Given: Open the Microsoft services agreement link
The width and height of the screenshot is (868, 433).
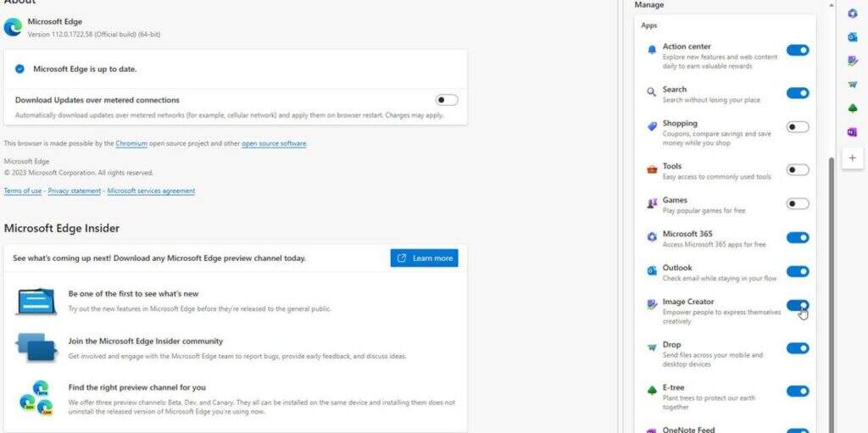Looking at the screenshot, I should click(151, 191).
